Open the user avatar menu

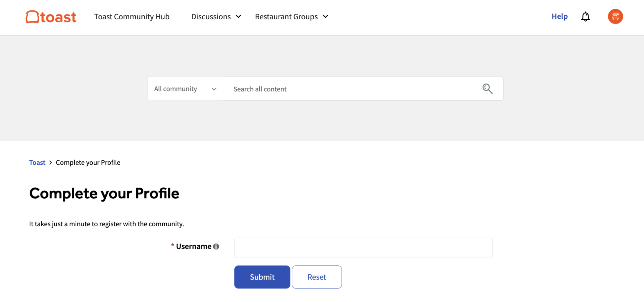tap(615, 17)
